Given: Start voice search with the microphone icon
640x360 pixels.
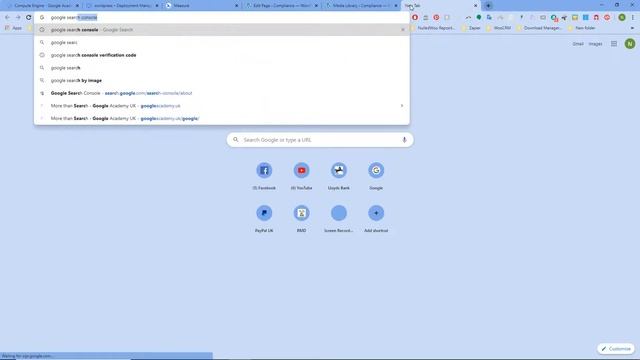Looking at the screenshot, I should point(404,140).
